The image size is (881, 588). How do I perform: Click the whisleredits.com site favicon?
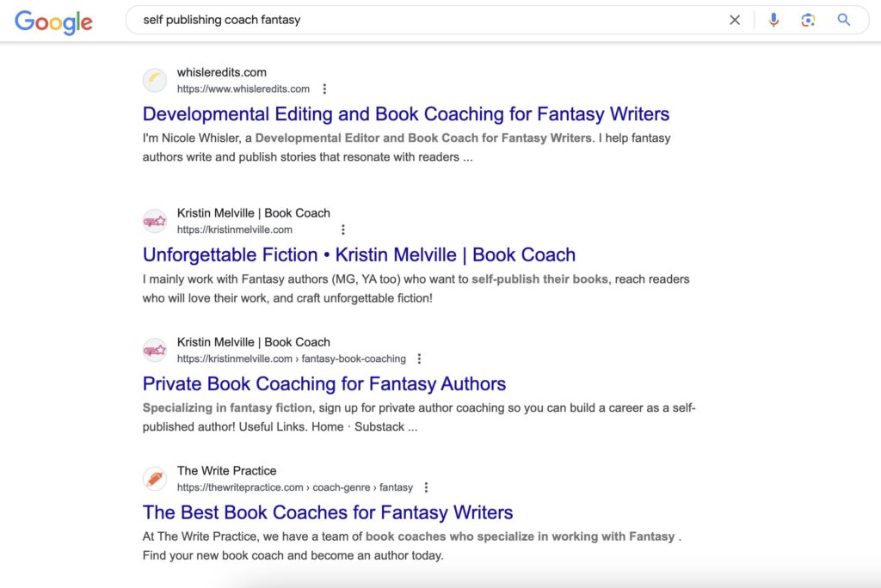pos(154,80)
